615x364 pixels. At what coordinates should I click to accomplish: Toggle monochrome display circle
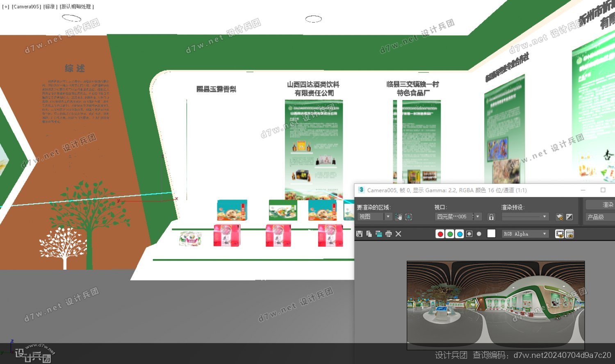pos(479,234)
